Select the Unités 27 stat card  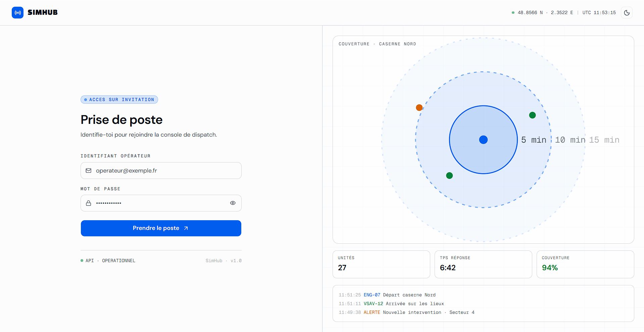(x=381, y=264)
